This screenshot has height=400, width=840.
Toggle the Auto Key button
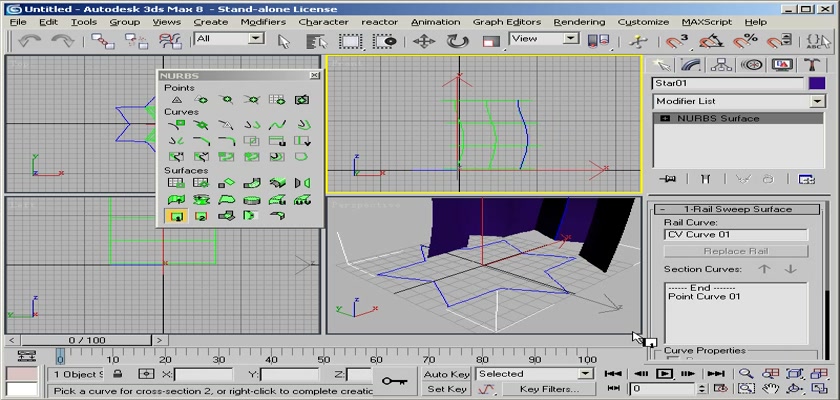click(446, 374)
